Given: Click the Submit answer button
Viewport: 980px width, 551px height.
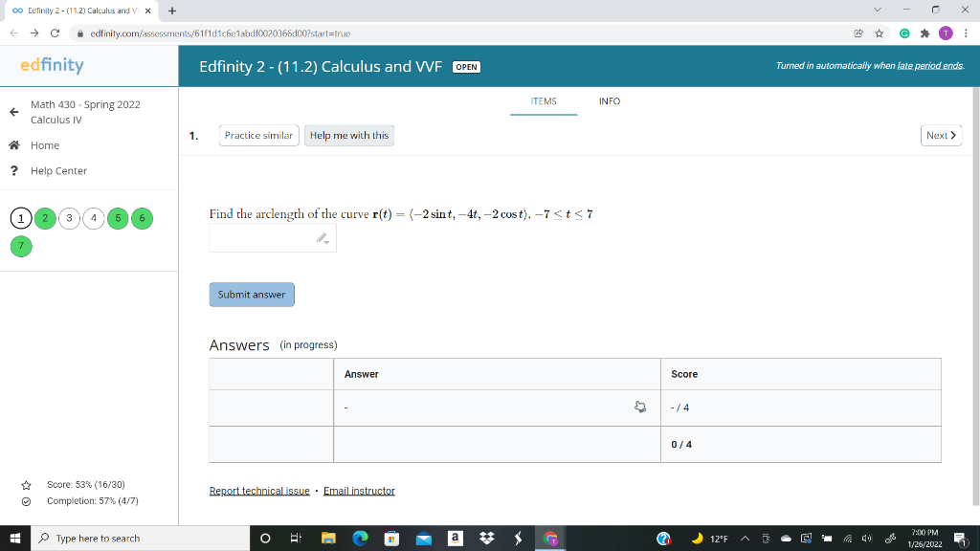Looking at the screenshot, I should (x=252, y=295).
